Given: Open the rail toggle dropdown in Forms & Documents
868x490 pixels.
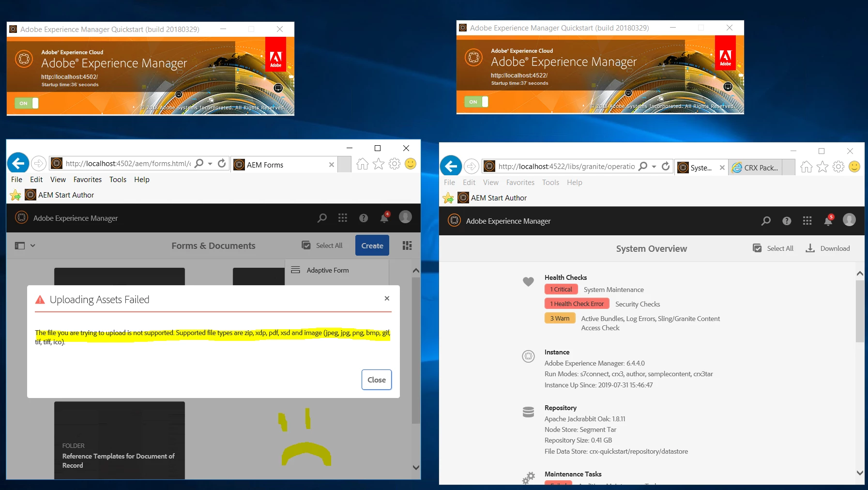Looking at the screenshot, I should point(25,245).
